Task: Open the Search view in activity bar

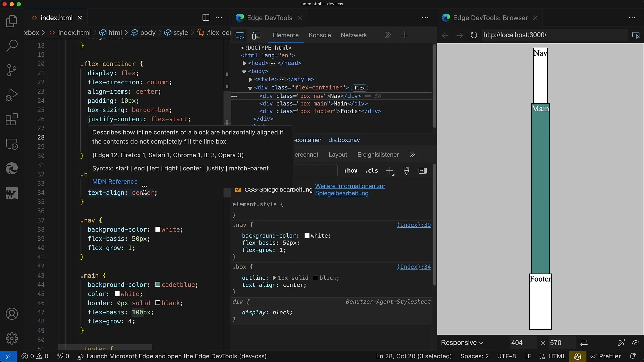Action: [12, 46]
